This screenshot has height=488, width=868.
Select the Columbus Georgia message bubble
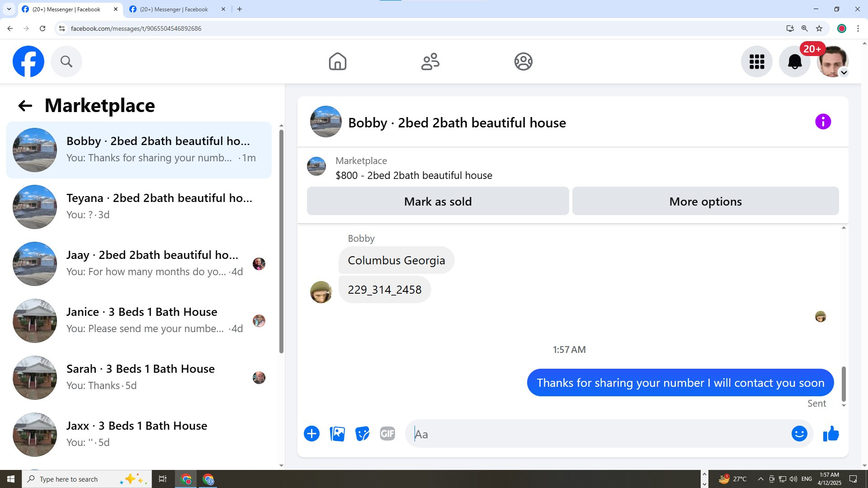click(396, 260)
